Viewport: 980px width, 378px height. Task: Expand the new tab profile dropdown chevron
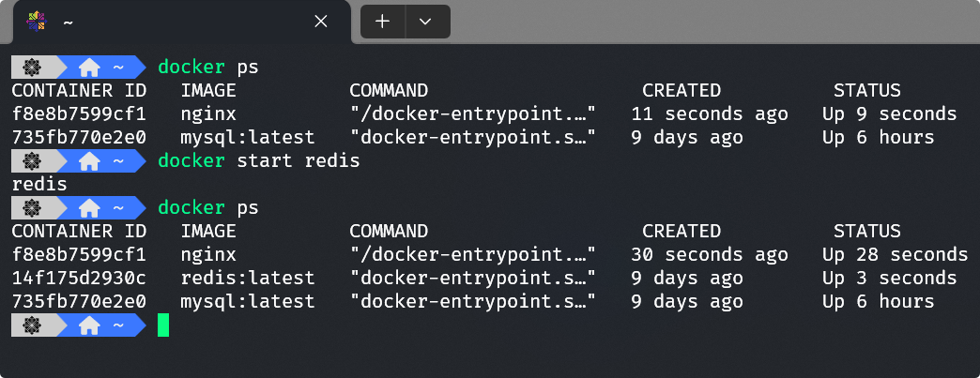click(x=425, y=22)
